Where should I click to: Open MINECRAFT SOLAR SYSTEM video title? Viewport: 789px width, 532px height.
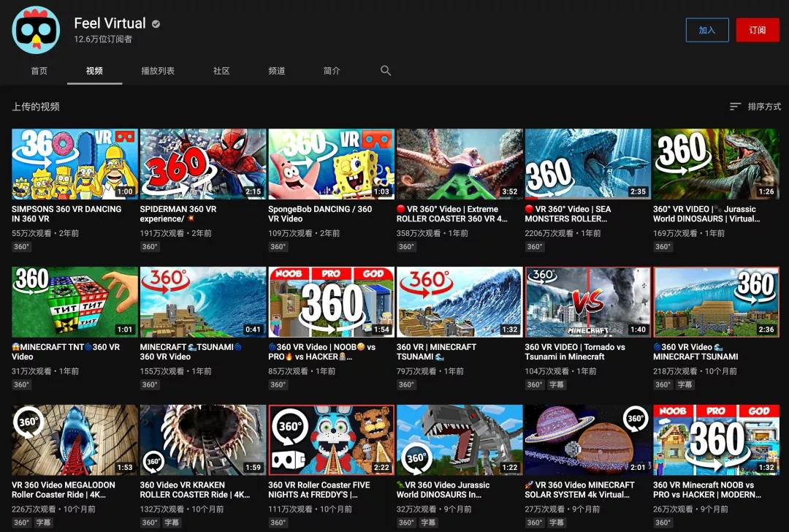tap(579, 490)
